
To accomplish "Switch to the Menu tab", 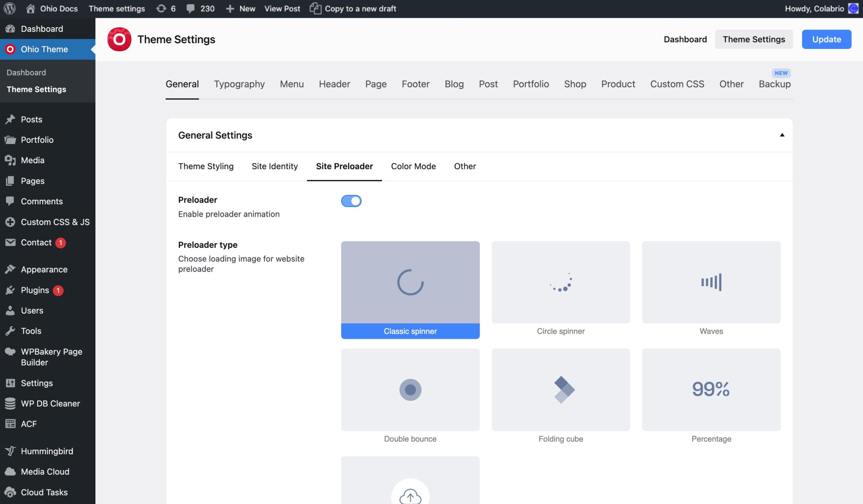I will click(292, 84).
